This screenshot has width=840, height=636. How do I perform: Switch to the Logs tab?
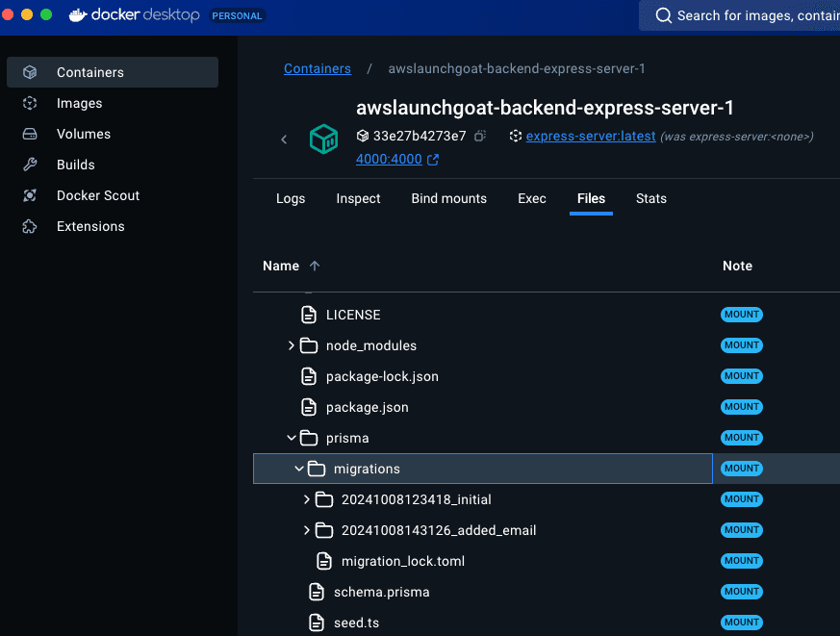point(291,198)
